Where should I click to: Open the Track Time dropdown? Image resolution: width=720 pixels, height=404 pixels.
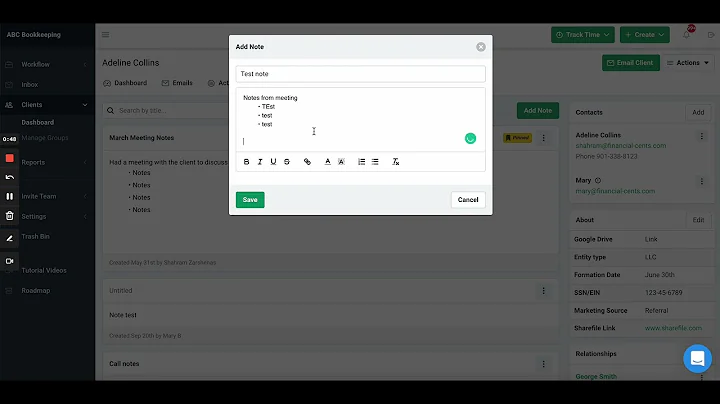point(583,35)
